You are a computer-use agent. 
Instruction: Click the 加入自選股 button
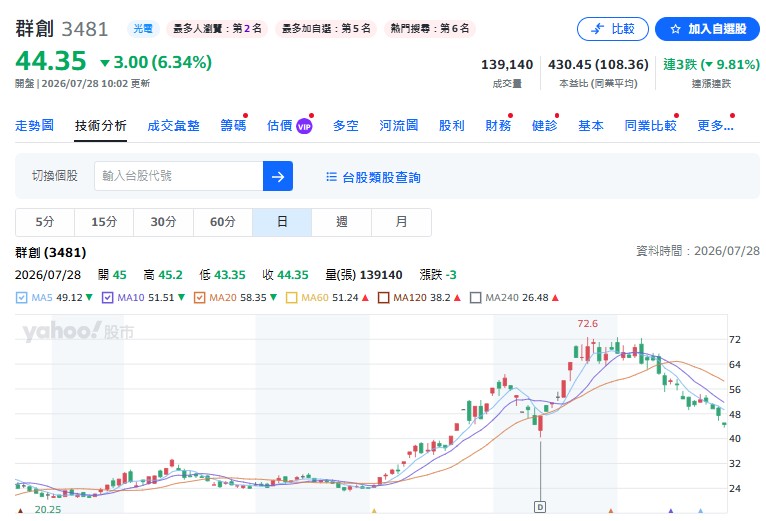point(707,29)
